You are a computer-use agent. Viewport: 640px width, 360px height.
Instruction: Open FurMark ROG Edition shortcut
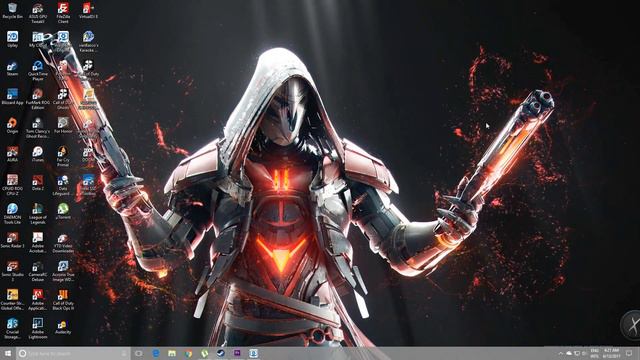tap(38, 98)
